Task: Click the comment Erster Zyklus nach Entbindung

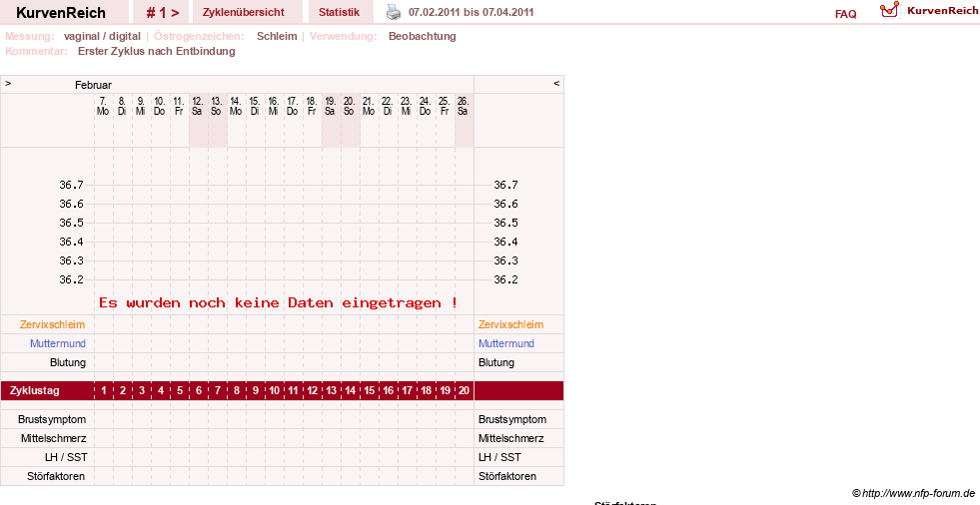Action: tap(156, 51)
